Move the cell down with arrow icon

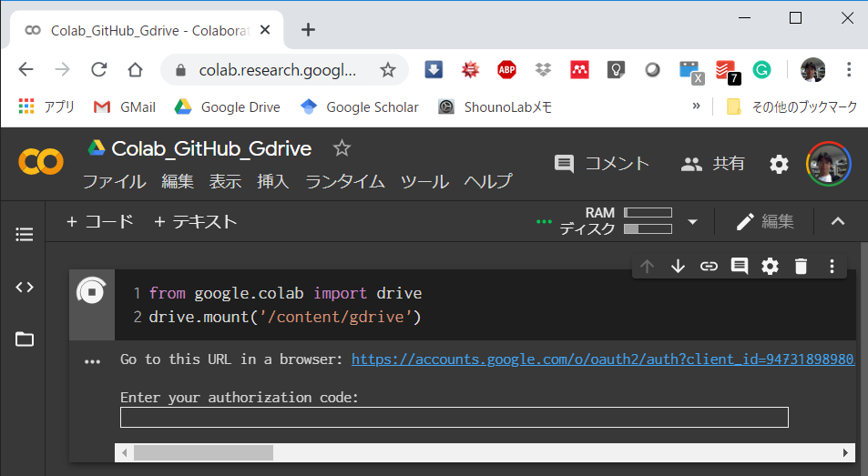678,267
